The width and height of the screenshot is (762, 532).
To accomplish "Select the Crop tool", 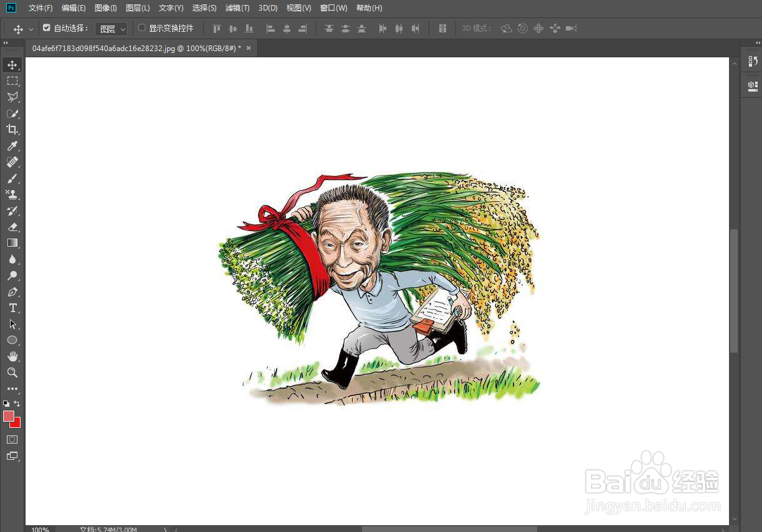I will pyautogui.click(x=12, y=130).
